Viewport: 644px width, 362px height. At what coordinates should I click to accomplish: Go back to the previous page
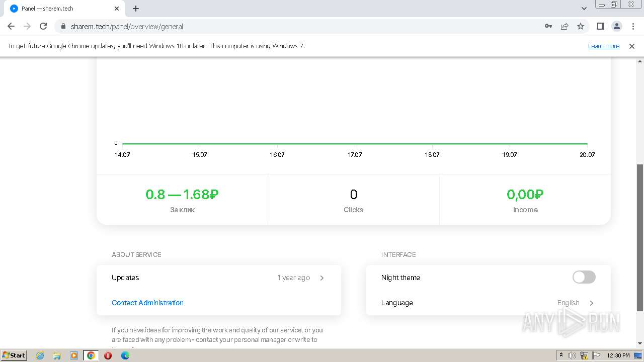click(x=11, y=26)
